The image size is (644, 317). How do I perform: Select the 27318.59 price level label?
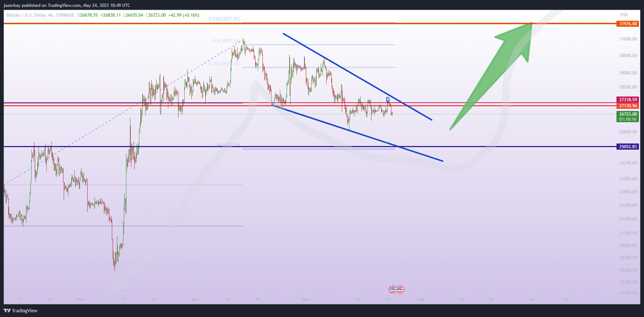(x=628, y=100)
